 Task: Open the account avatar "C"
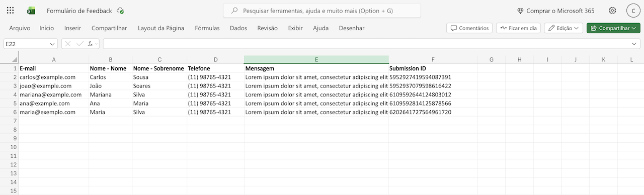(633, 11)
